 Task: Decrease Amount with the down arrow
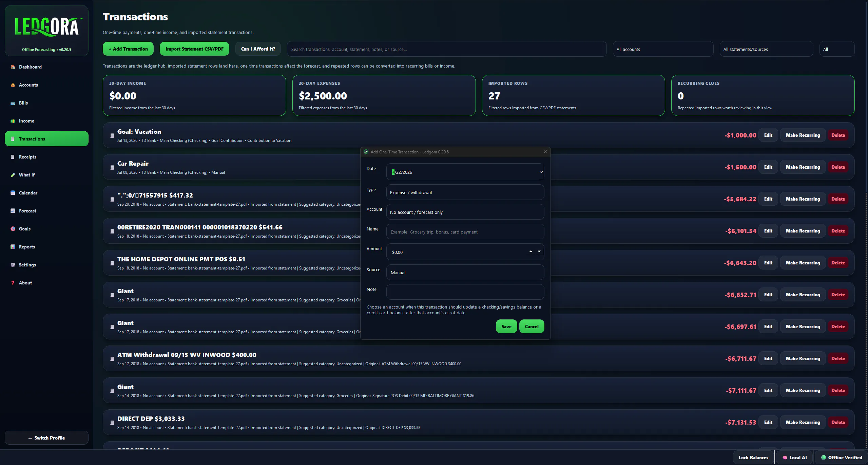tap(539, 252)
